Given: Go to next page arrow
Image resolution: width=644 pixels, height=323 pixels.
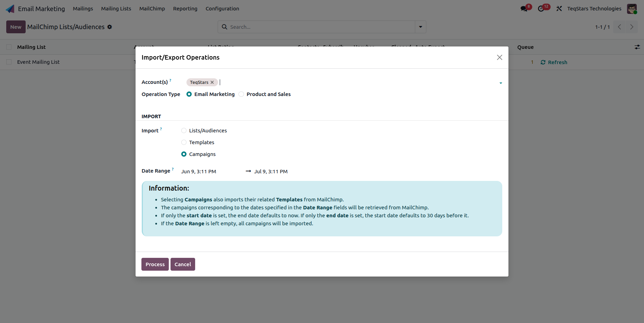Looking at the screenshot, I should point(632,27).
